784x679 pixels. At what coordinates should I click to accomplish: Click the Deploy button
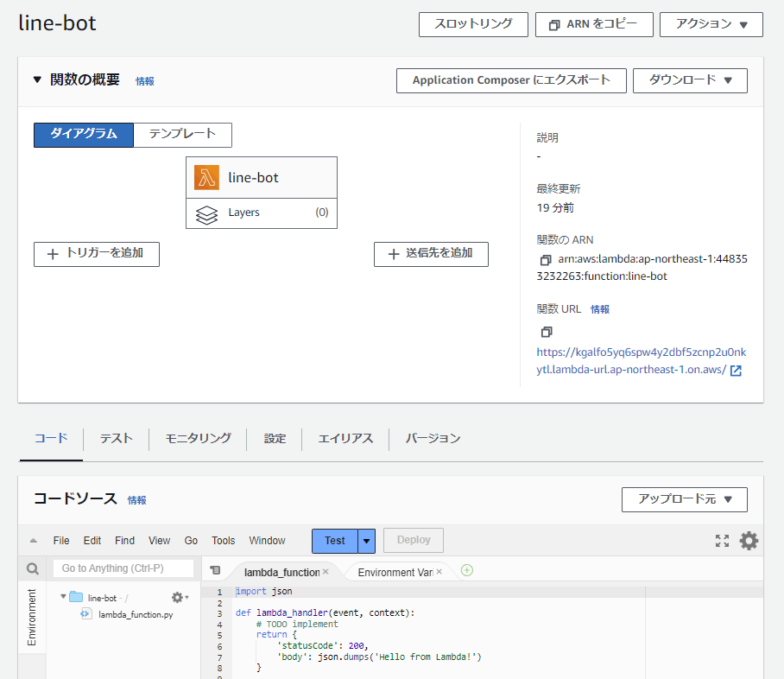pyautogui.click(x=414, y=541)
